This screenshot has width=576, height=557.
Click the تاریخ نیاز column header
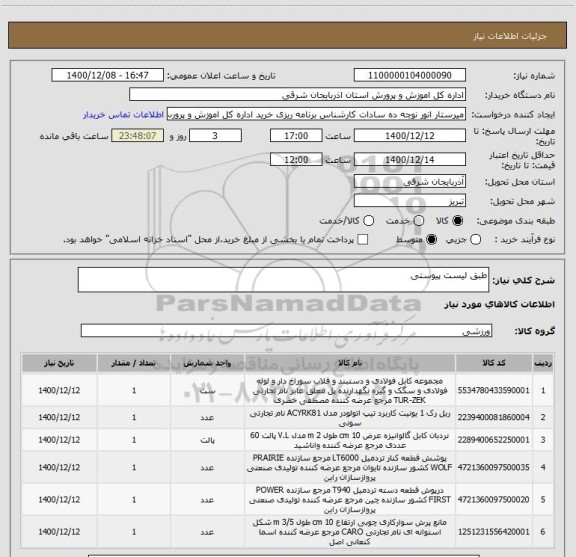pos(59,363)
